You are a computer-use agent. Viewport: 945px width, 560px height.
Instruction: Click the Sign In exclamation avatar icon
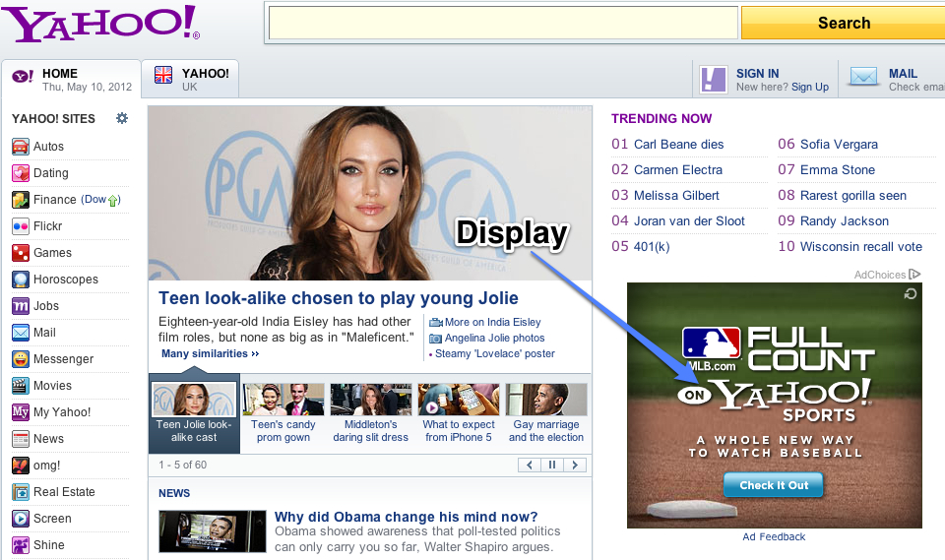coord(714,80)
